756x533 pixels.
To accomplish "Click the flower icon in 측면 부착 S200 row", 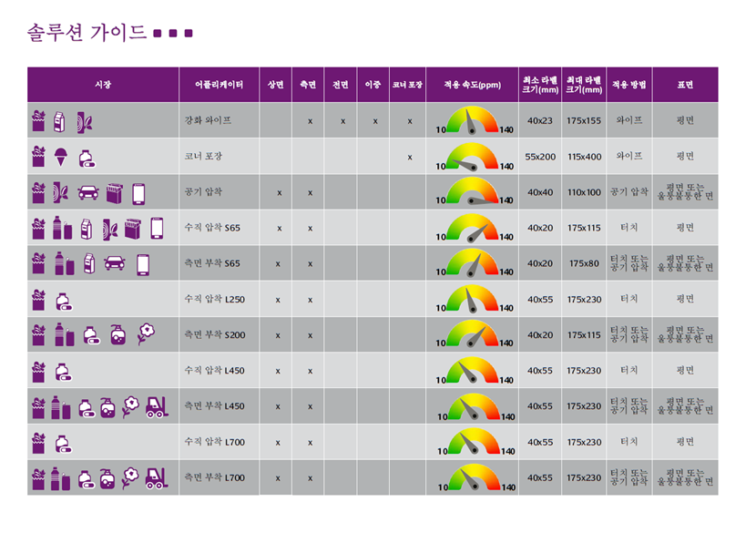I will pos(146,333).
